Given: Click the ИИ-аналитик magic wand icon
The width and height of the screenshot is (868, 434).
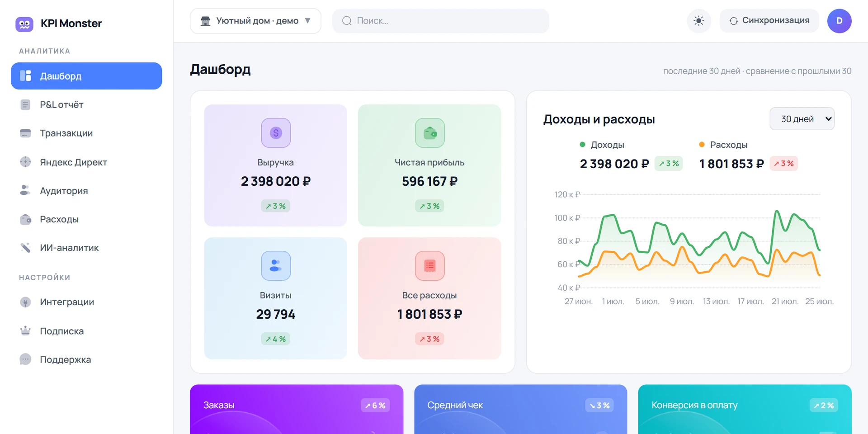Looking at the screenshot, I should 25,248.
